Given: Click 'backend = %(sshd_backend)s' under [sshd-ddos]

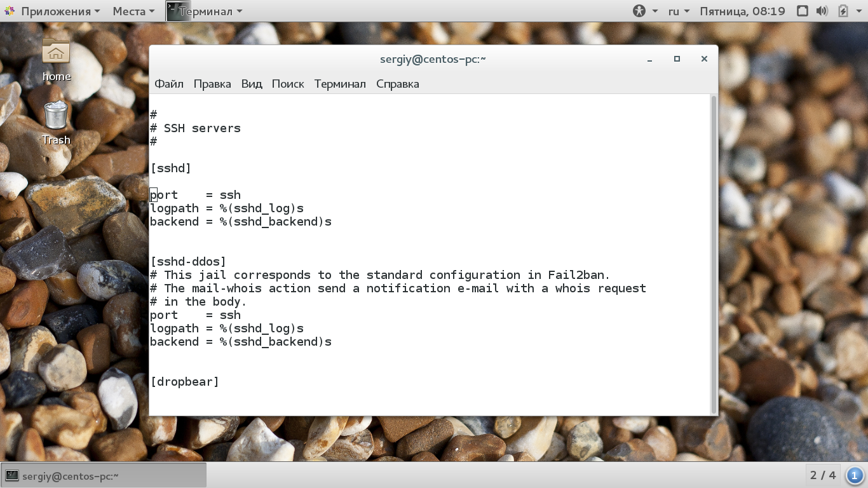Looking at the screenshot, I should [x=241, y=342].
